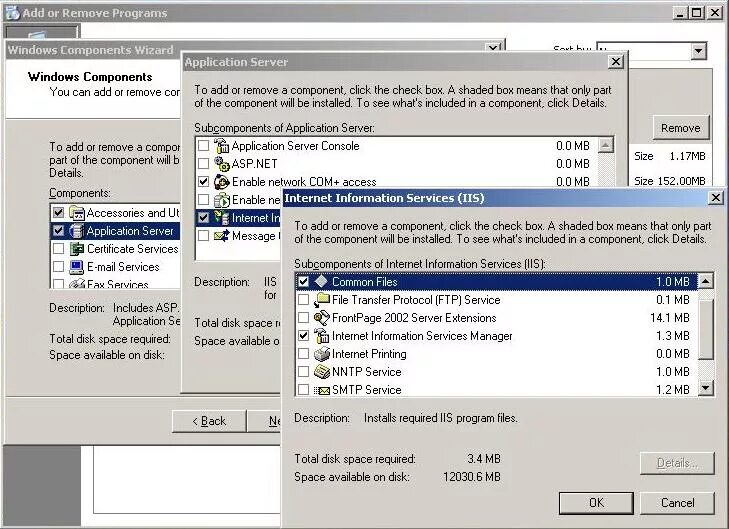729x529 pixels.
Task: Click scroll up arrow in Application Server list
Action: point(605,145)
